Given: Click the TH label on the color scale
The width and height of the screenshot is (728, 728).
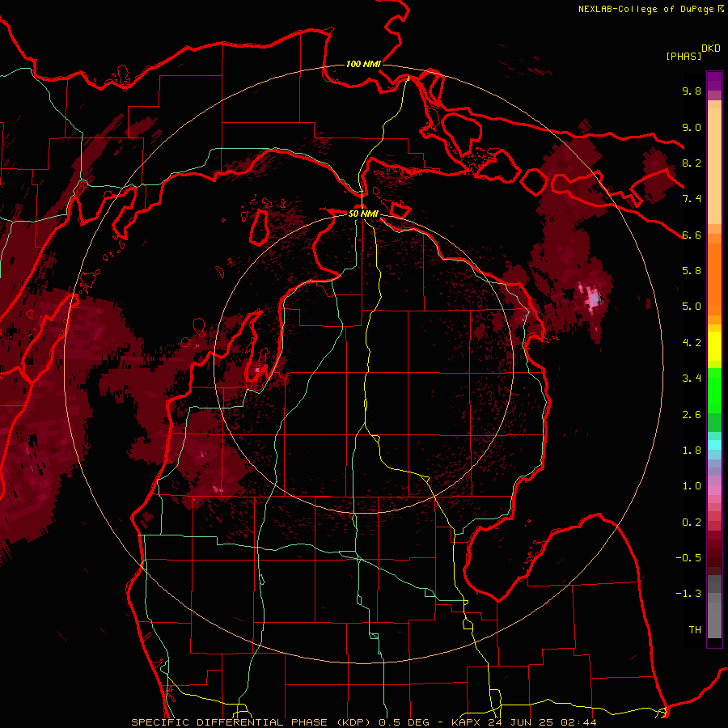Looking at the screenshot, I should click(x=695, y=630).
